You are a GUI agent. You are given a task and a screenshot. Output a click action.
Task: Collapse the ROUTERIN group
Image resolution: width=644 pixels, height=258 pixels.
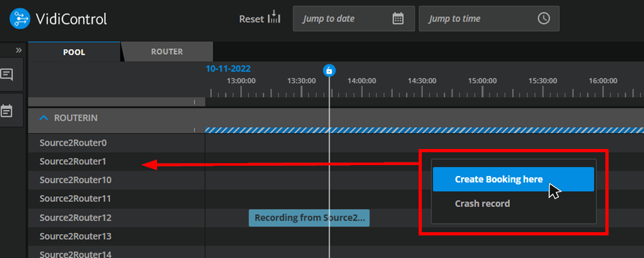(x=44, y=118)
